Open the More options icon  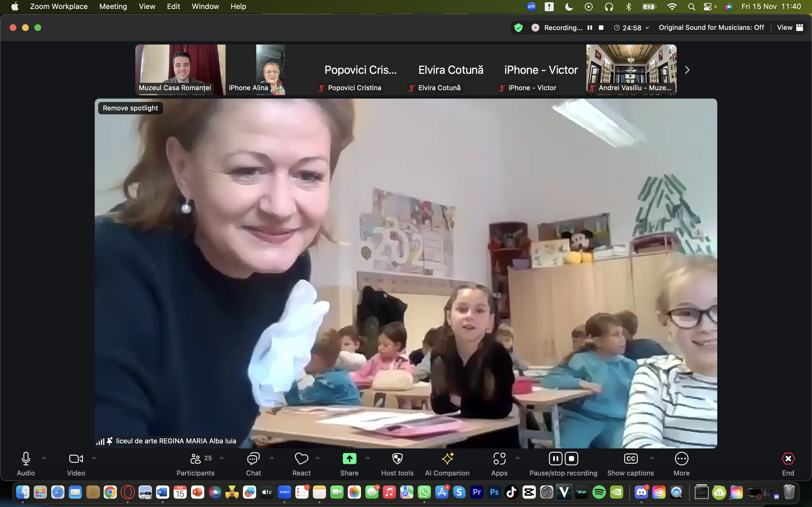[x=681, y=459]
